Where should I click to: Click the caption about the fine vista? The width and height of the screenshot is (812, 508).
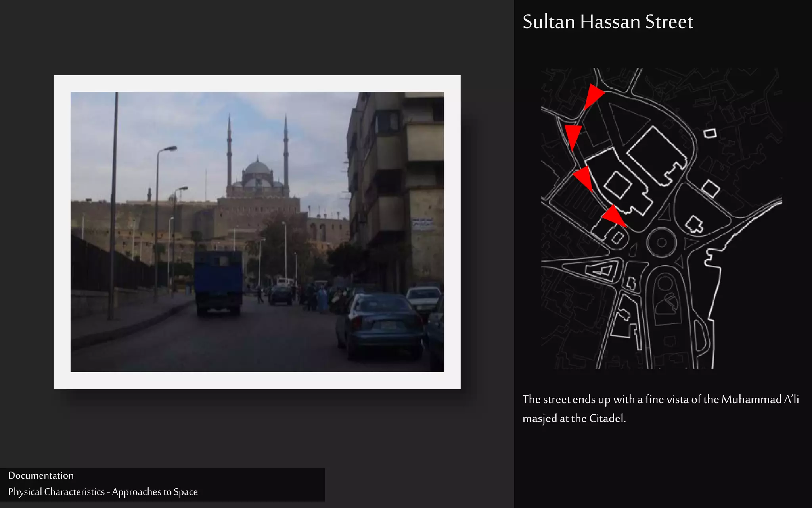[661, 409]
